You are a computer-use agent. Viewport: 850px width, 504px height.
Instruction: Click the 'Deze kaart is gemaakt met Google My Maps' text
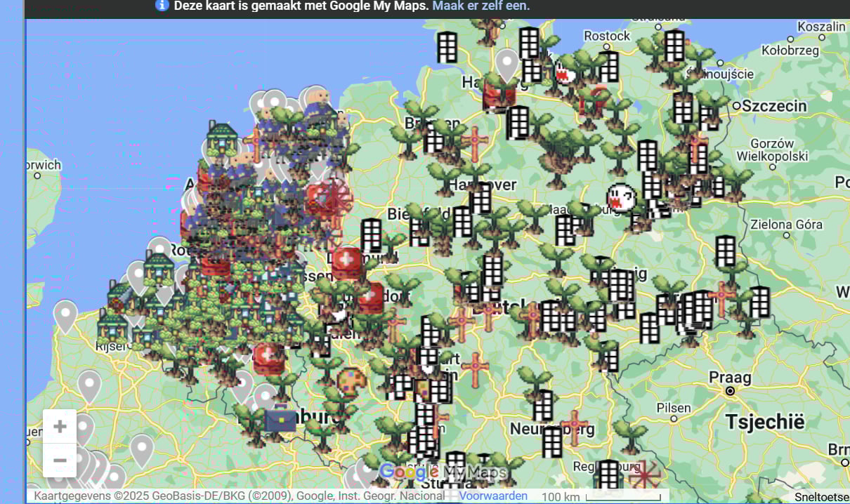(x=301, y=6)
